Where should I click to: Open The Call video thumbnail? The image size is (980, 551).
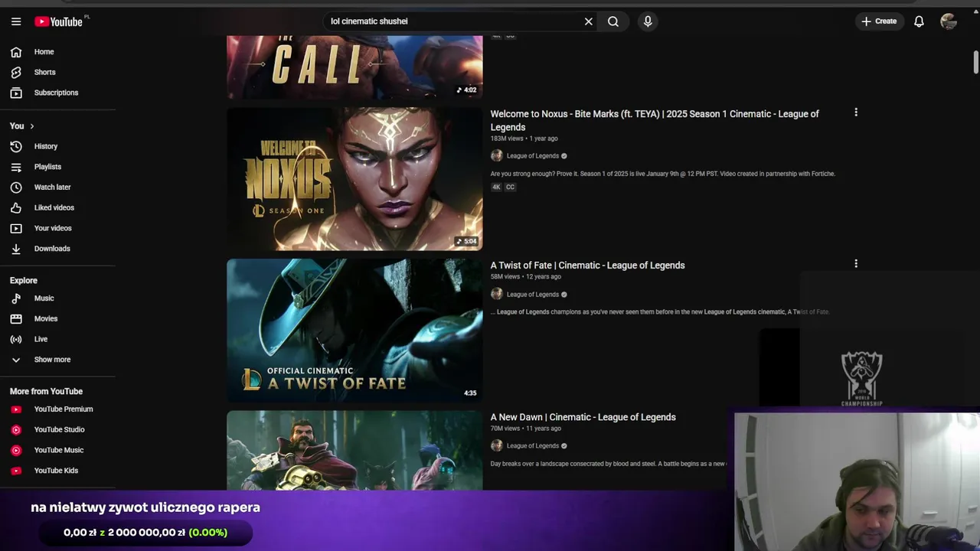pos(354,67)
